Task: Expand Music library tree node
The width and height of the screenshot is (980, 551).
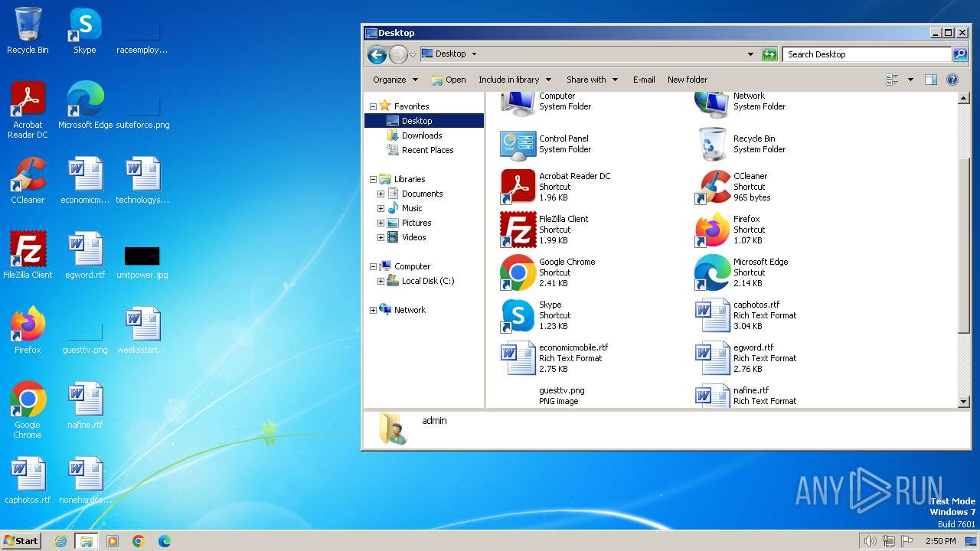Action: coord(381,208)
